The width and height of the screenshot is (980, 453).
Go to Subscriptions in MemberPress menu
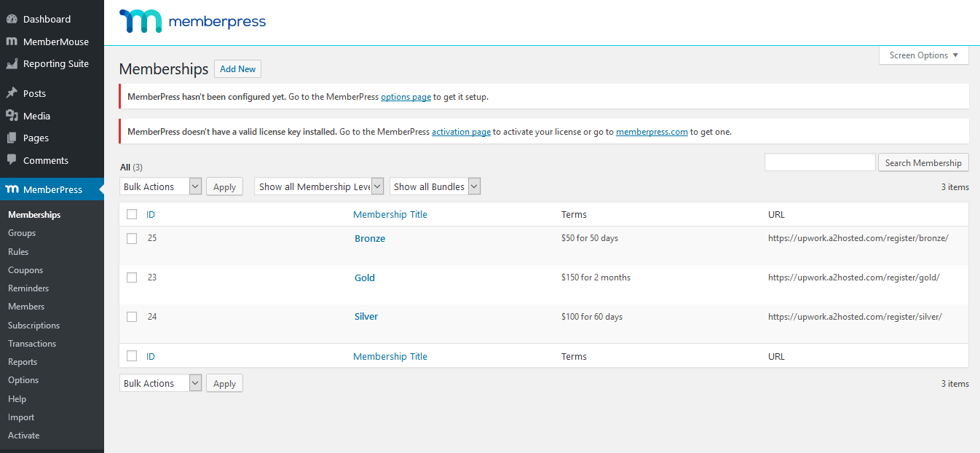[x=33, y=326]
